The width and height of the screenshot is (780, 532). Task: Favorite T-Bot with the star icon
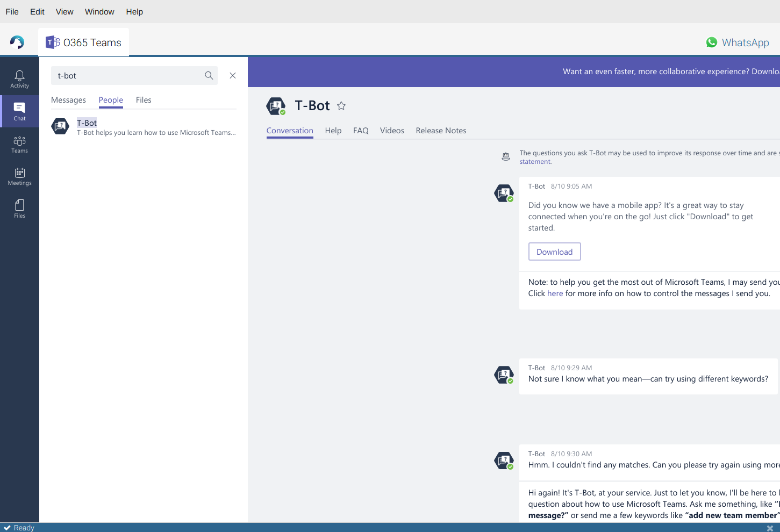(x=341, y=106)
